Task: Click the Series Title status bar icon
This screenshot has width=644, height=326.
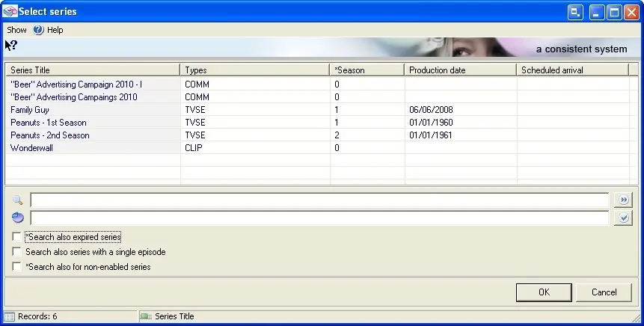Action: point(146,316)
